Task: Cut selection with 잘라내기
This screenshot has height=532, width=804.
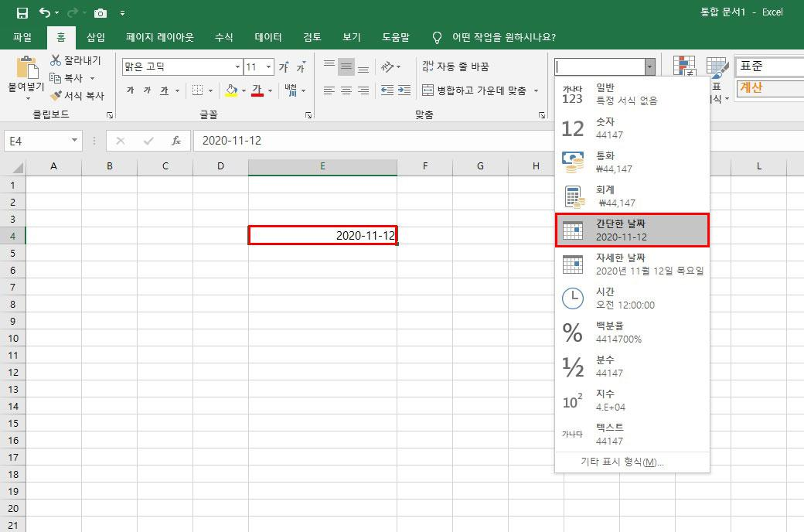Action: 76,60
